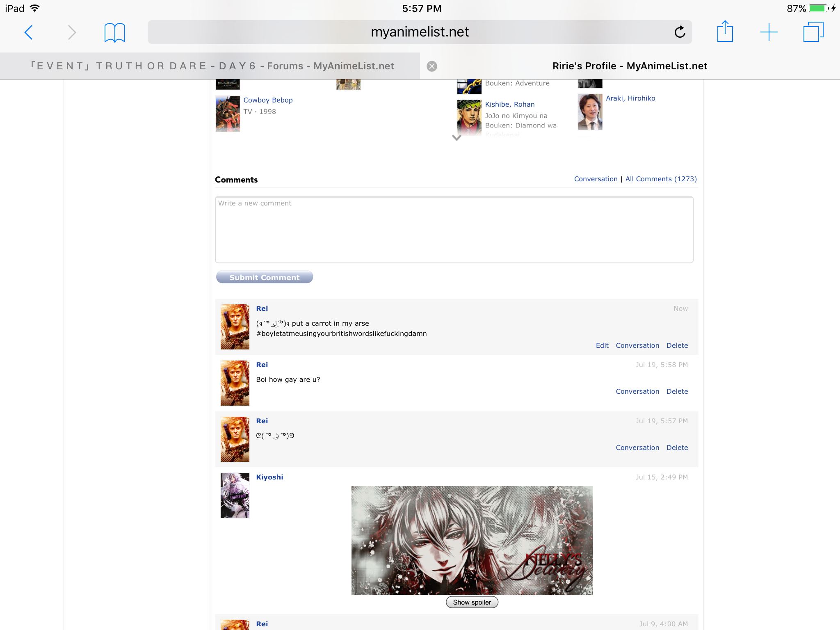
Task: Switch to Truth or Dare forum tab
Action: click(x=212, y=66)
